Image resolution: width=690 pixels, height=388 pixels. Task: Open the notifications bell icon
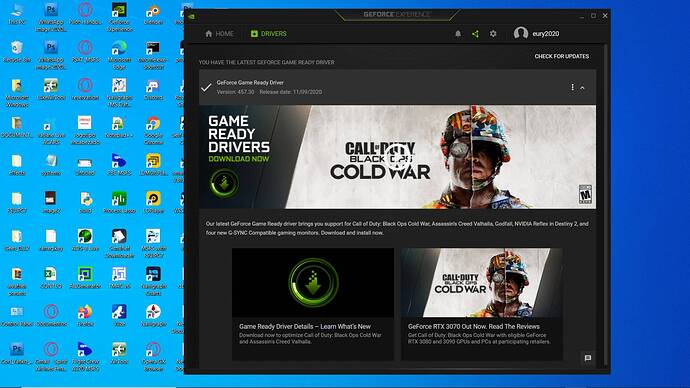click(458, 34)
